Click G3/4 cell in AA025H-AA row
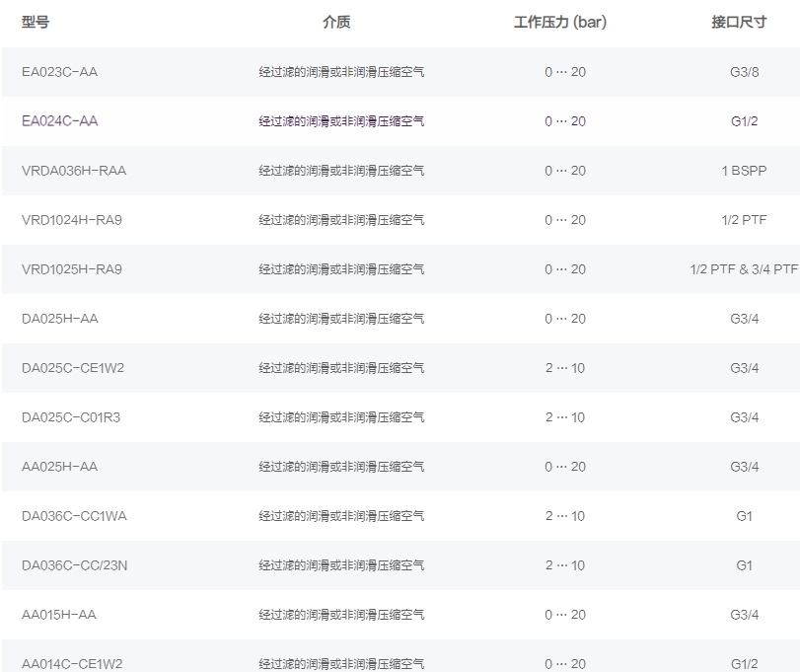The height and width of the screenshot is (672, 800). point(745,467)
